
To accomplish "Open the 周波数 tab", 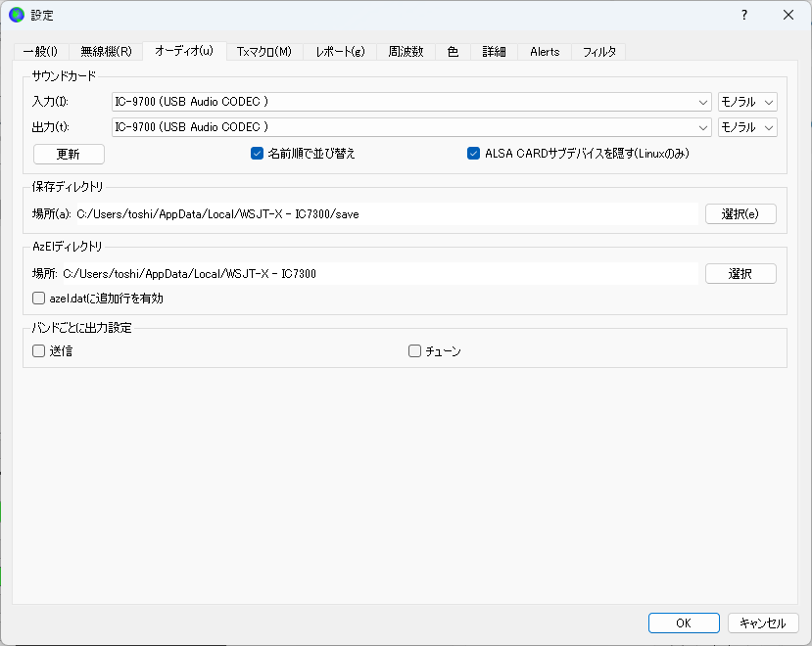I will 406,52.
